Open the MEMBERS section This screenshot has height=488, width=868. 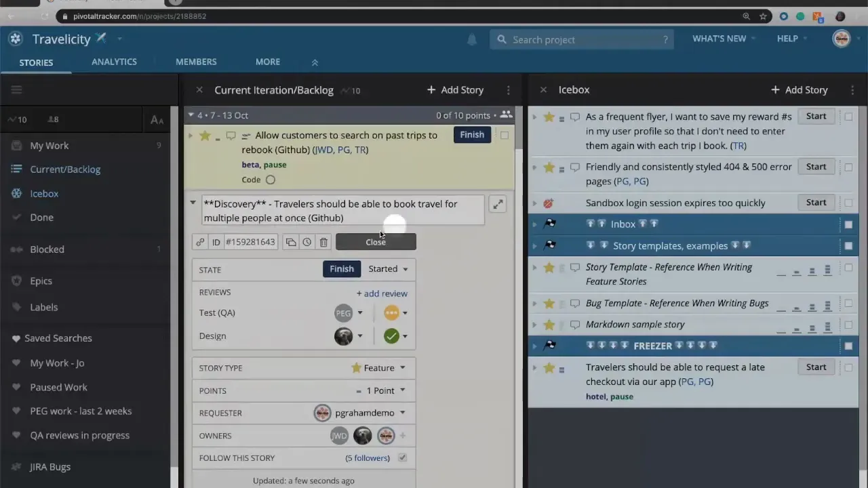coord(196,62)
